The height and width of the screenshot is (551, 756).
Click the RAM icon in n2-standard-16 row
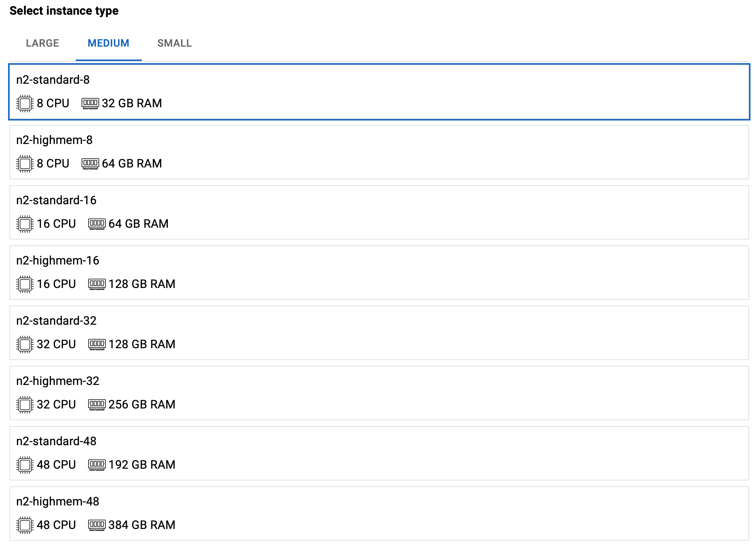97,224
